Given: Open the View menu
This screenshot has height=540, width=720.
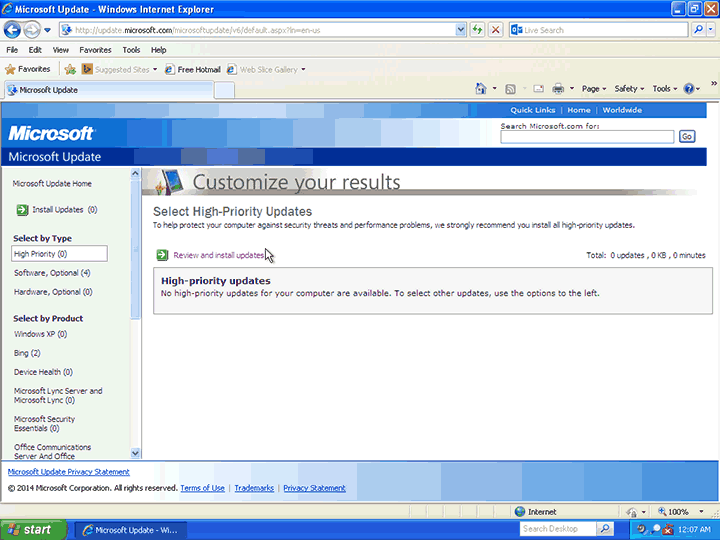Looking at the screenshot, I should tap(61, 50).
